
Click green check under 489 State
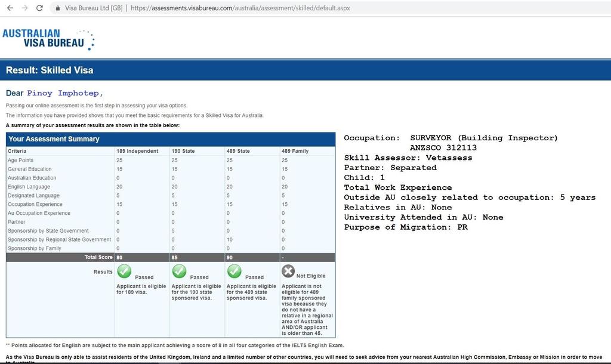[234, 272]
